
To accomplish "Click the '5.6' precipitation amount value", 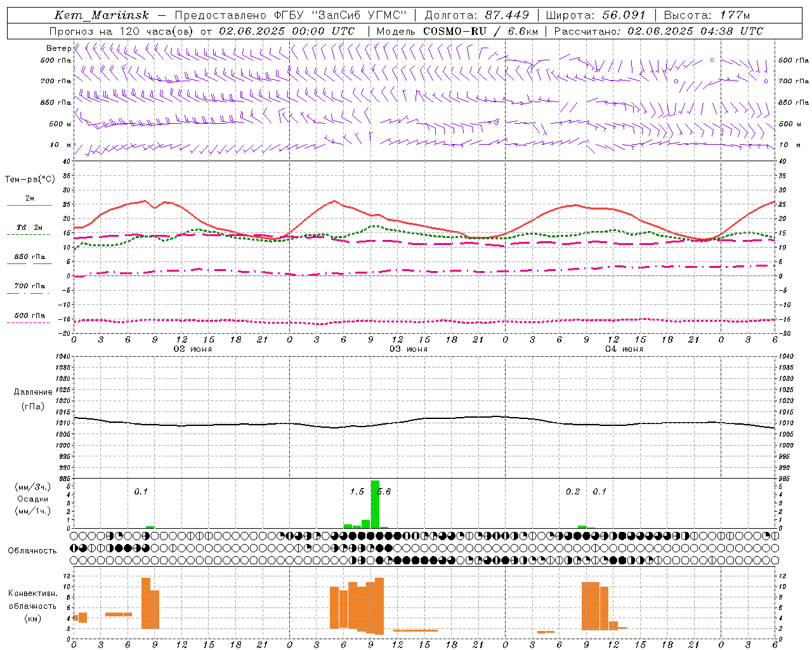I will tap(384, 492).
